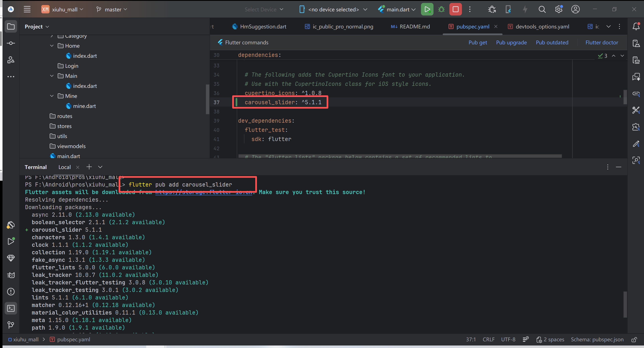
Task: Click the Flutter doctor link
Action: pos(602,42)
